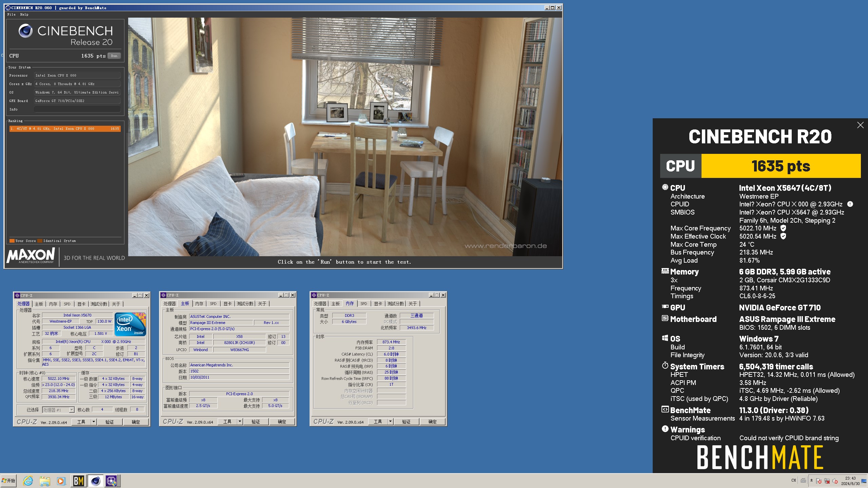
Task: Click 工具 button in left CPU-Z window
Action: (81, 422)
